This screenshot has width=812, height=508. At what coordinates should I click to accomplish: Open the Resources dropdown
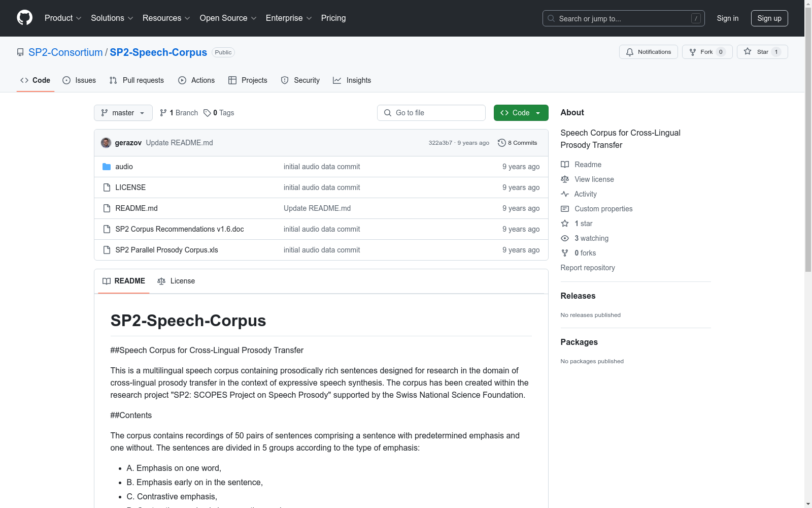(x=166, y=18)
